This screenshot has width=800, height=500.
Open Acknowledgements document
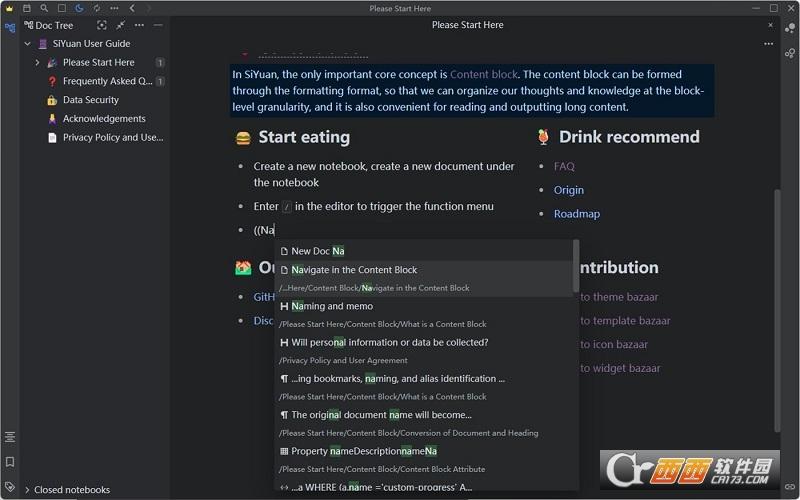click(104, 119)
